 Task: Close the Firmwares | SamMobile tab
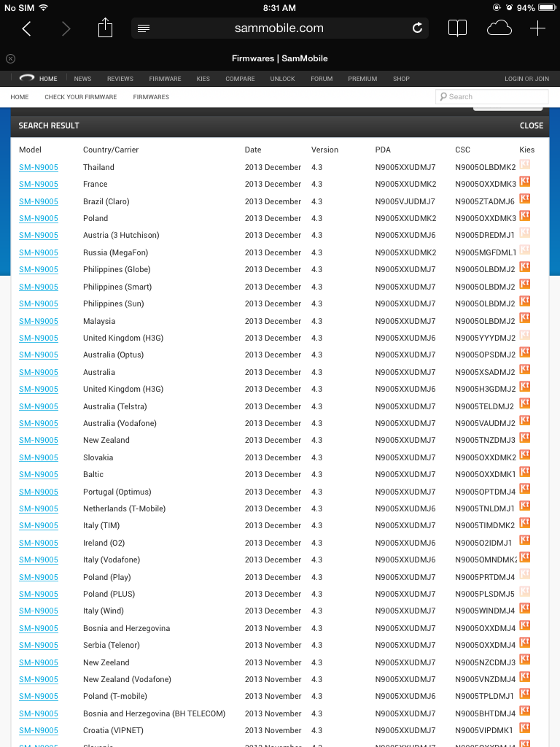tap(10, 58)
